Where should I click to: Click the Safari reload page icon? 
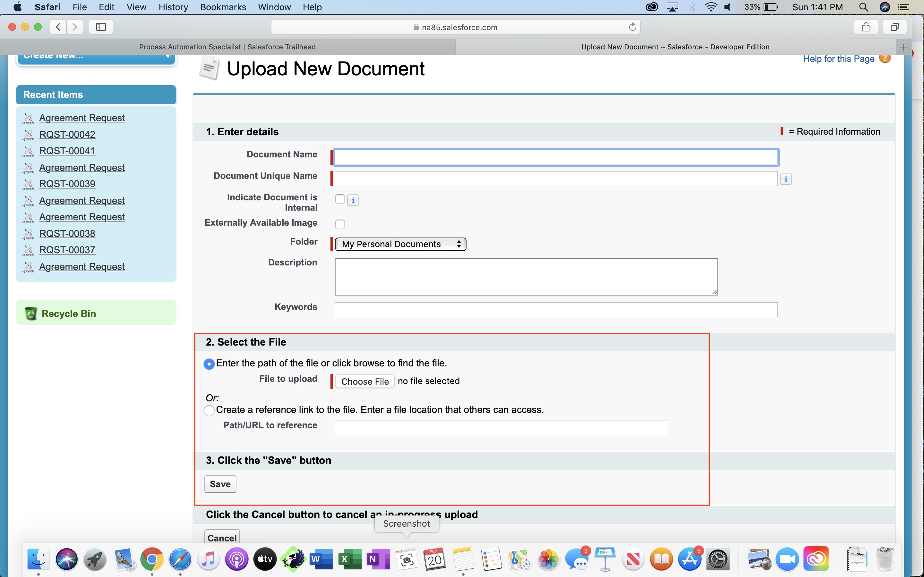[x=632, y=27]
